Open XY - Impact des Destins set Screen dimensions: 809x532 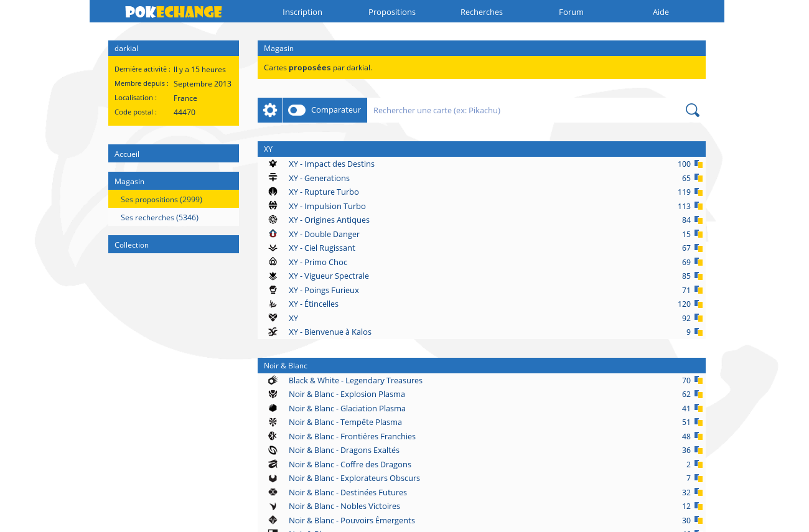pyautogui.click(x=332, y=164)
